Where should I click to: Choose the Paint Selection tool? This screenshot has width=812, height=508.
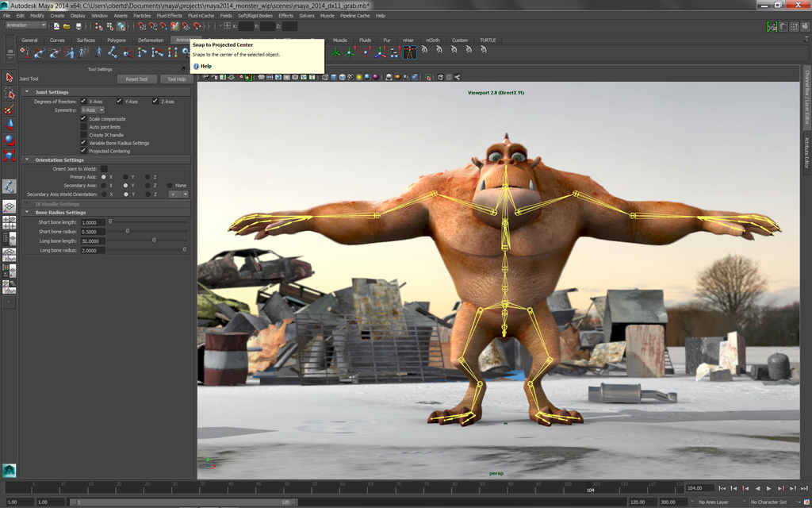point(10,109)
